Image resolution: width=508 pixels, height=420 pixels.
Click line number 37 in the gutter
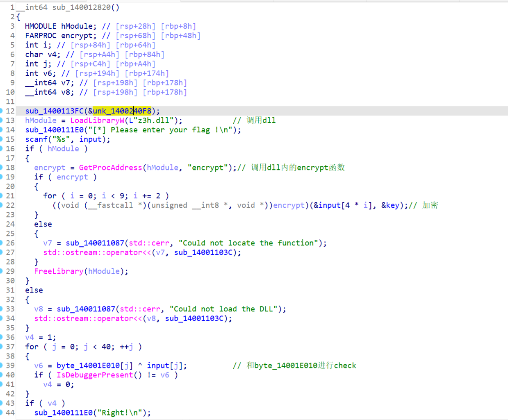[x=10, y=347]
